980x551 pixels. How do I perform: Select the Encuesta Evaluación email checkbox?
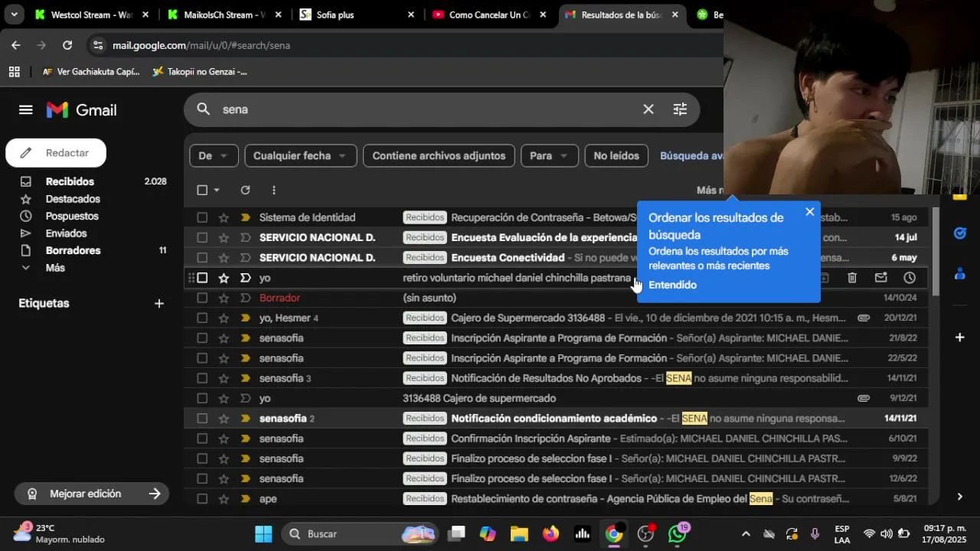[202, 238]
